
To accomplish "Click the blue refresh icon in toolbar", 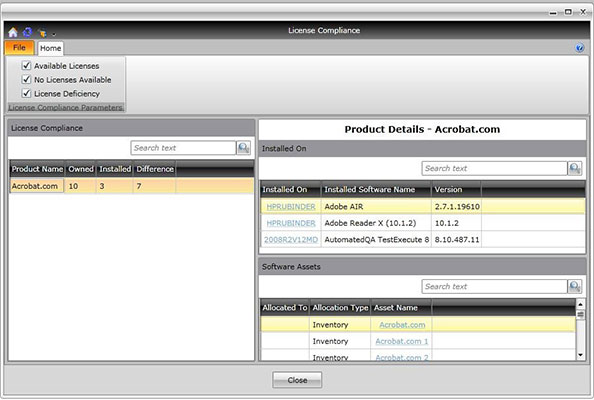I will point(28,33).
